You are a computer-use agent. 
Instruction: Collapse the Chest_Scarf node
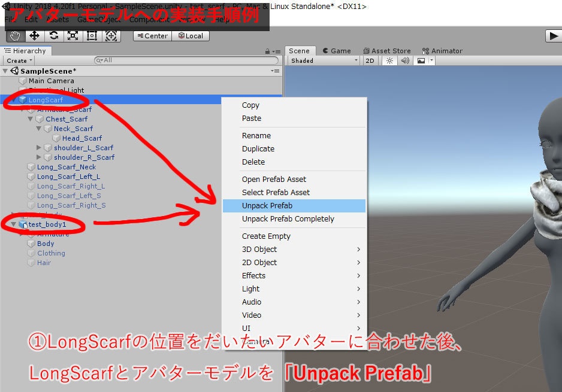pyautogui.click(x=31, y=119)
